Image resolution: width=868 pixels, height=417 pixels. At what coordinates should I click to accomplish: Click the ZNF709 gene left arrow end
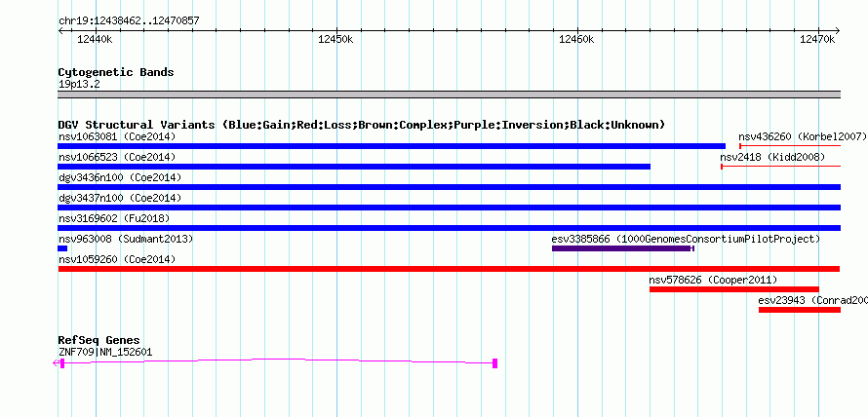pos(56,363)
